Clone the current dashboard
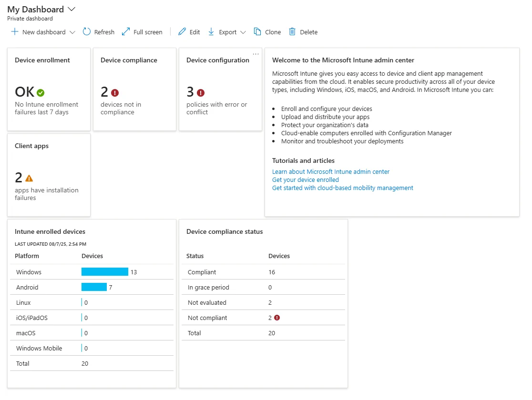Image resolution: width=532 pixels, height=400 pixels. (267, 32)
